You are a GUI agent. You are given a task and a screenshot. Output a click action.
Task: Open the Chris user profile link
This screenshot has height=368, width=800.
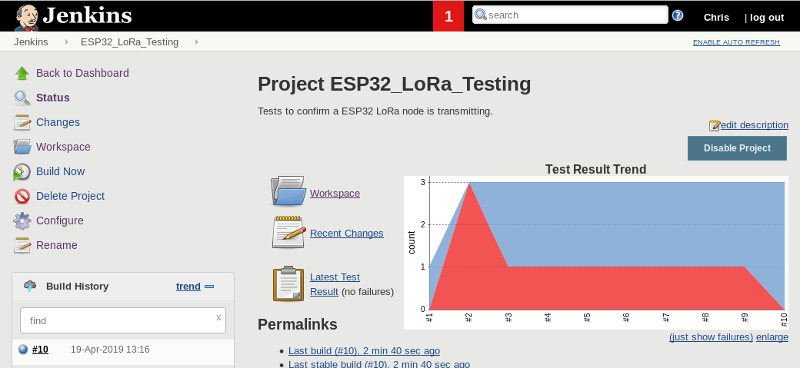pyautogui.click(x=716, y=17)
